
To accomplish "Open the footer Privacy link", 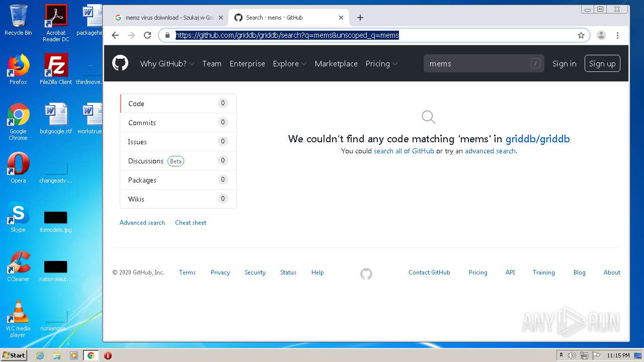I will tap(220, 273).
